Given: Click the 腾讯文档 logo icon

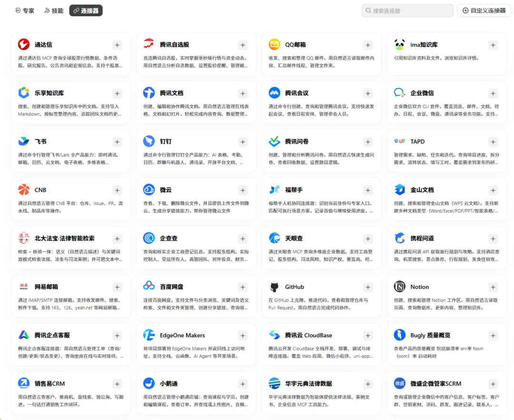Looking at the screenshot, I should (149, 93).
